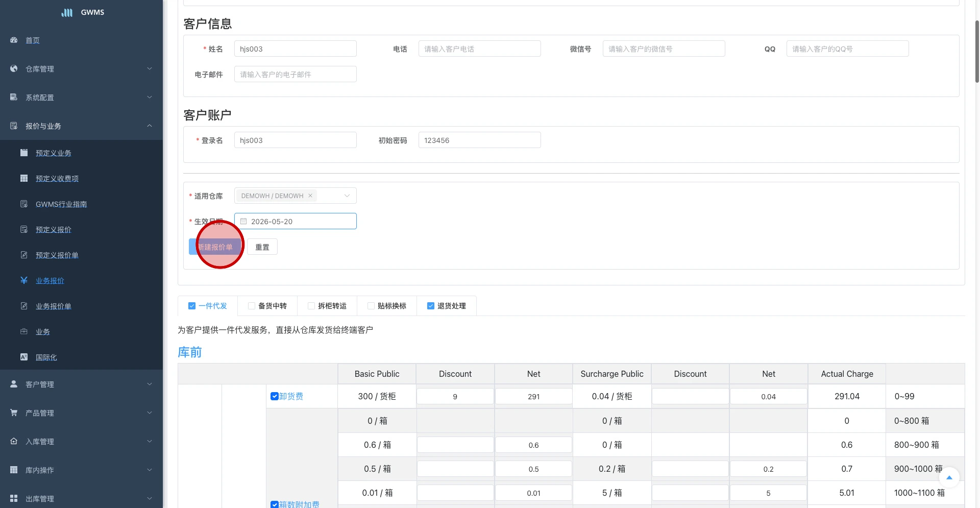This screenshot has height=508, width=980.
Task: Click 卸货费 Discount field showing 9
Action: pyautogui.click(x=455, y=396)
